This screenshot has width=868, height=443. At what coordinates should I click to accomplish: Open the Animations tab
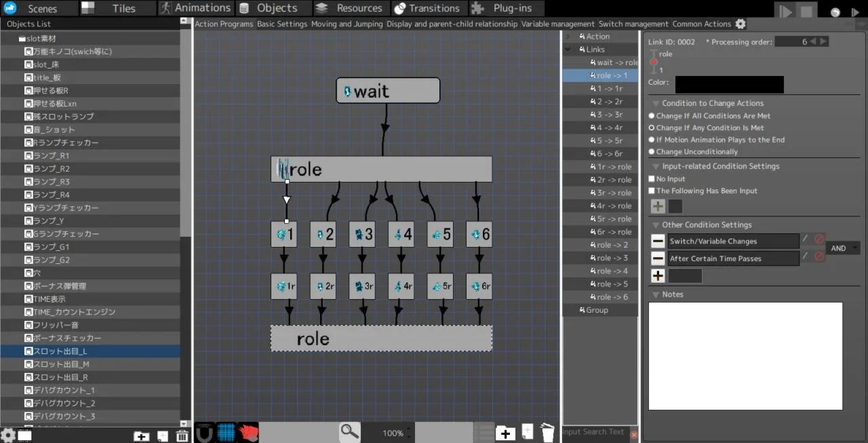195,8
